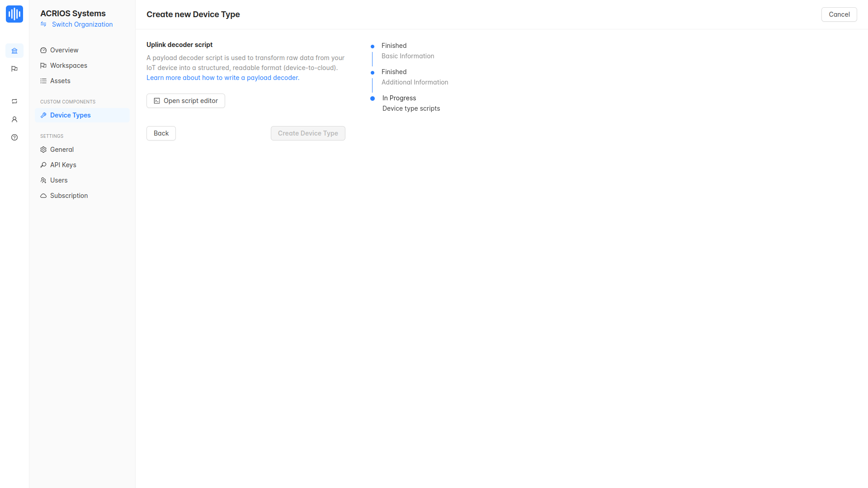Click the repeat arrows icon in rail

coord(14,101)
